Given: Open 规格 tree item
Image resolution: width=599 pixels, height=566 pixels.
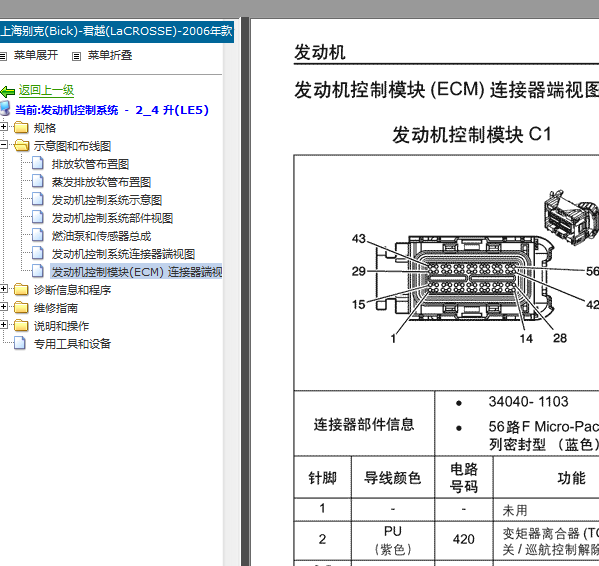Looking at the screenshot, I should click(x=45, y=128).
